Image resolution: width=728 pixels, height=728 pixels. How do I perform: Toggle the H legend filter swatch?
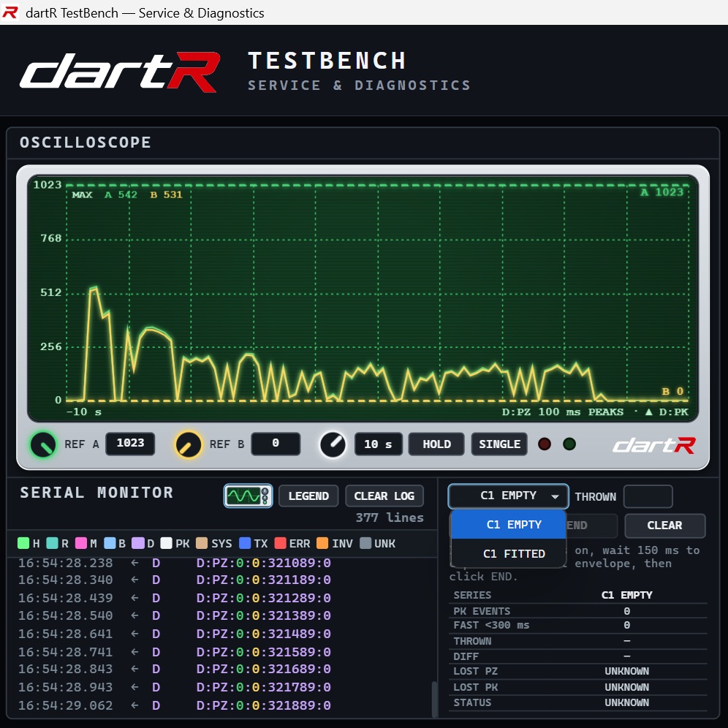[23, 543]
